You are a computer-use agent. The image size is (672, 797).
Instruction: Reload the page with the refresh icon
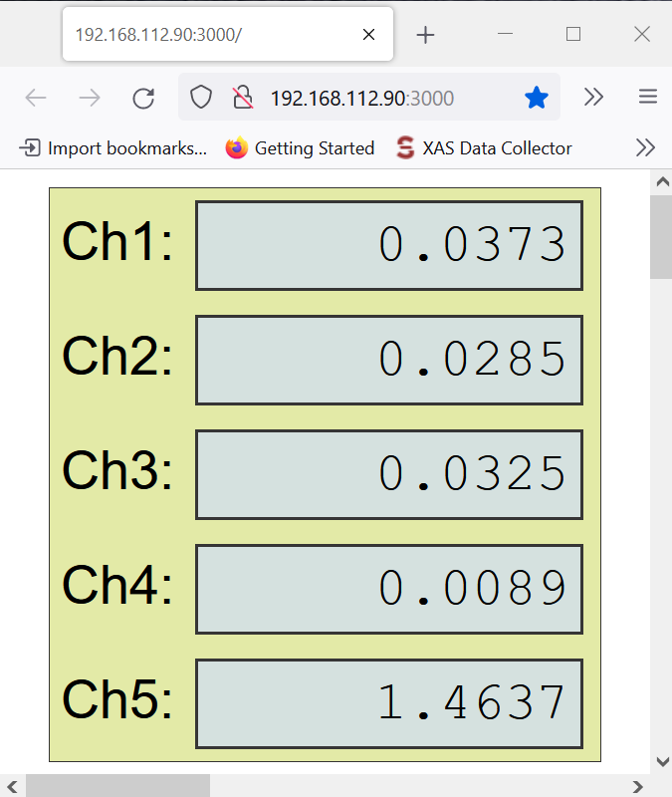pos(143,98)
